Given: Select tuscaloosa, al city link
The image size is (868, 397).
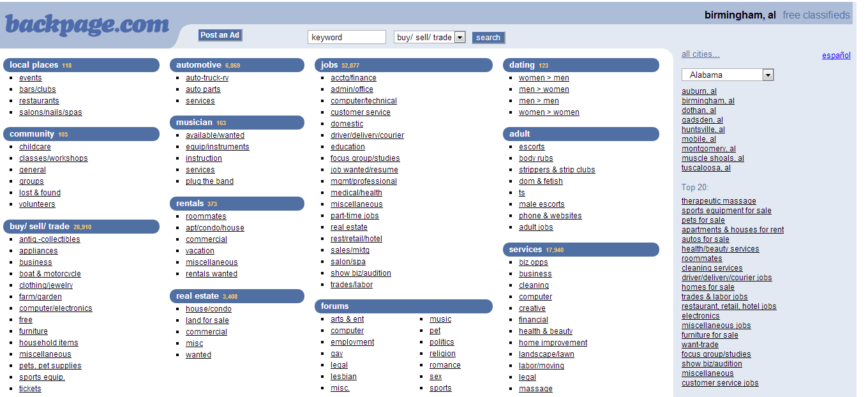Looking at the screenshot, I should click(x=706, y=168).
